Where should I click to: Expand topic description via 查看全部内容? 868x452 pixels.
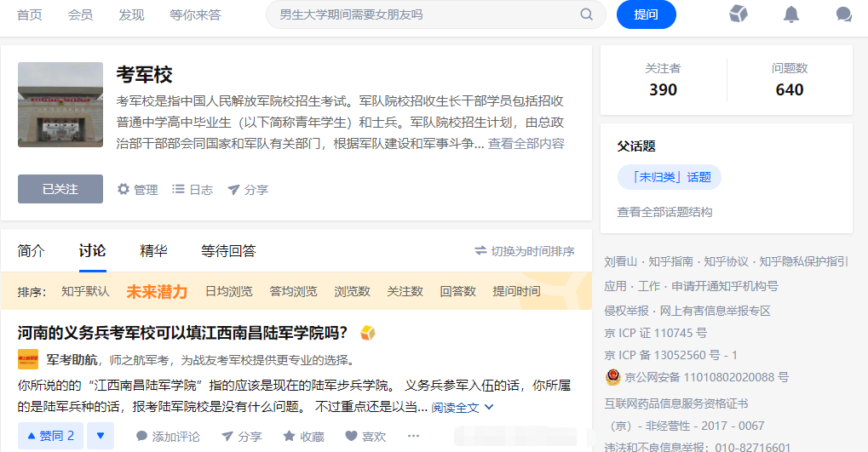526,144
